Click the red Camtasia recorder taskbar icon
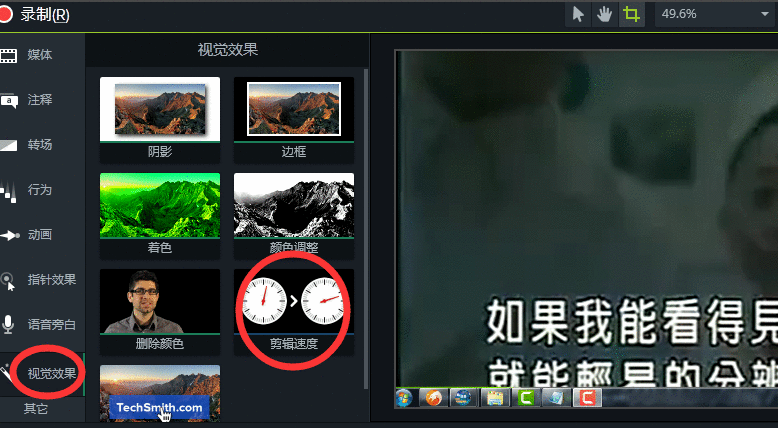Image resolution: width=778 pixels, height=428 pixels. pyautogui.click(x=588, y=398)
